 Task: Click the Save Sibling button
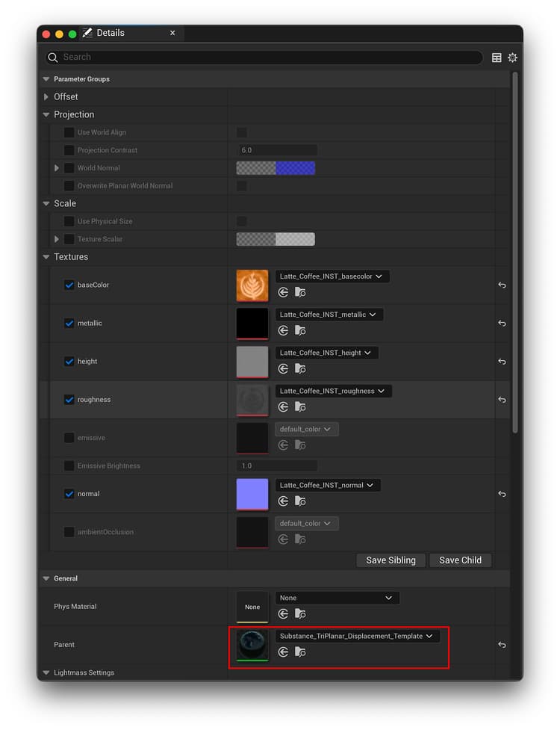(x=391, y=560)
